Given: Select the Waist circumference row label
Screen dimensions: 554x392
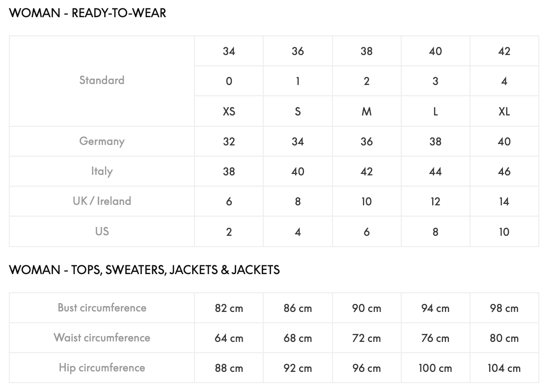Looking at the screenshot, I should (102, 338).
